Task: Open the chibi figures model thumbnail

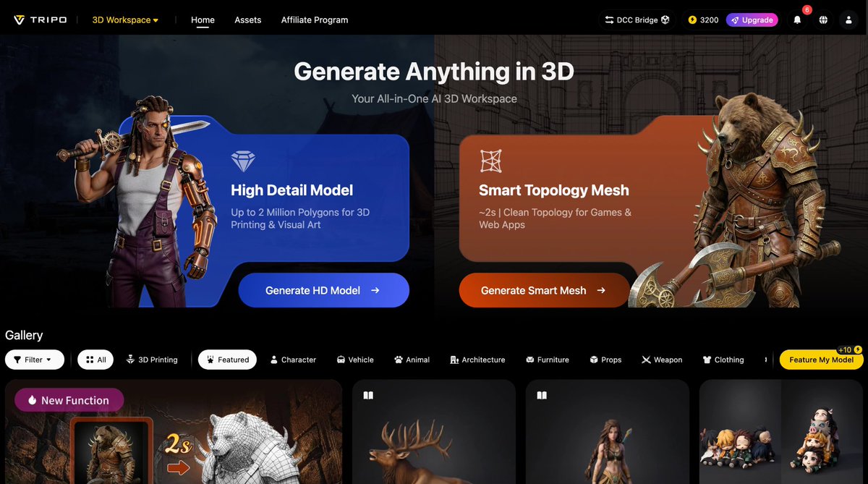Action: (781, 432)
